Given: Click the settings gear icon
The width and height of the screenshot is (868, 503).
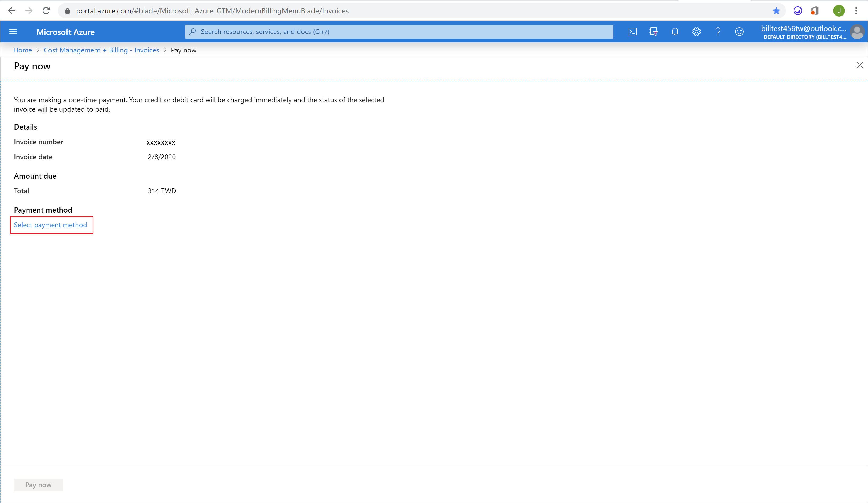Looking at the screenshot, I should 696,31.
